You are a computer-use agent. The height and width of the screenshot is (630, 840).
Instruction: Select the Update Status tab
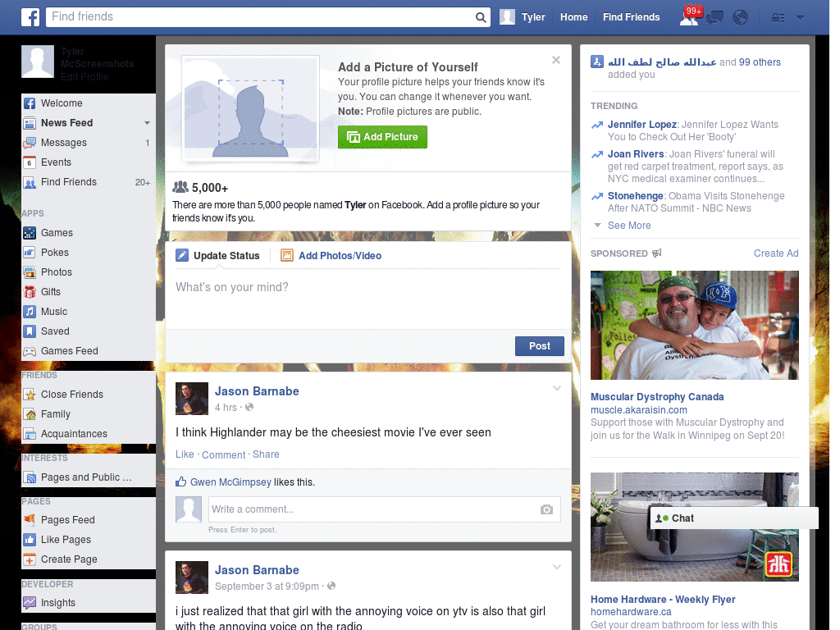click(217, 256)
